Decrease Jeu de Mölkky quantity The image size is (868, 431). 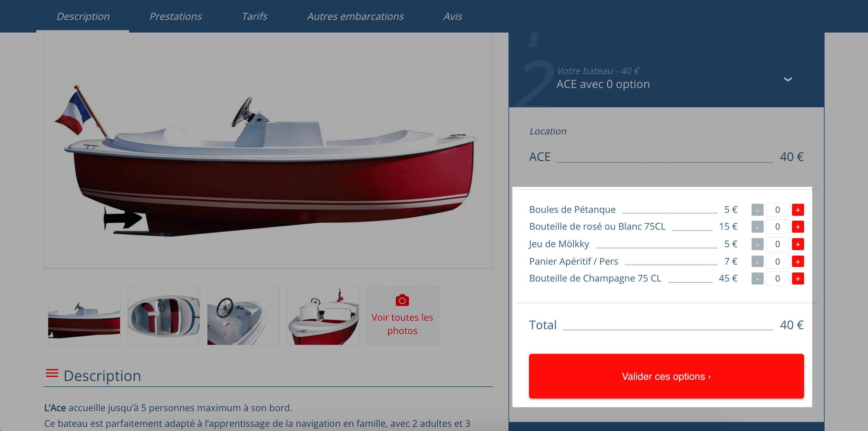point(757,244)
